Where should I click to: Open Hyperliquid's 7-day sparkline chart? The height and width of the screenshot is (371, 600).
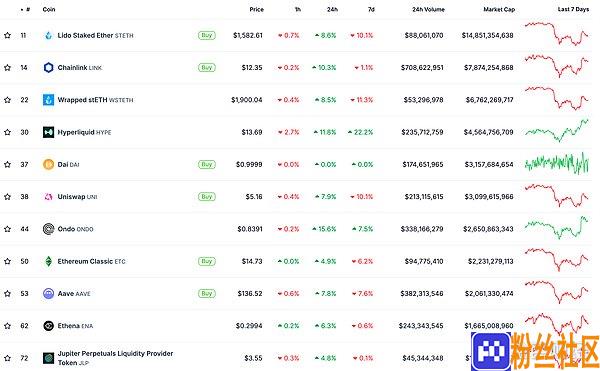click(x=557, y=131)
